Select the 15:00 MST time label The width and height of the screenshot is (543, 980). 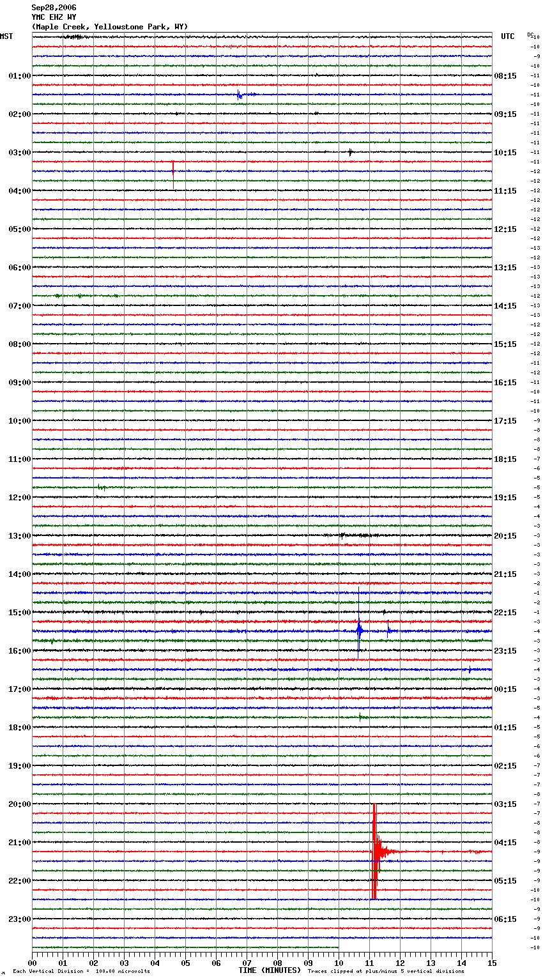pos(20,613)
